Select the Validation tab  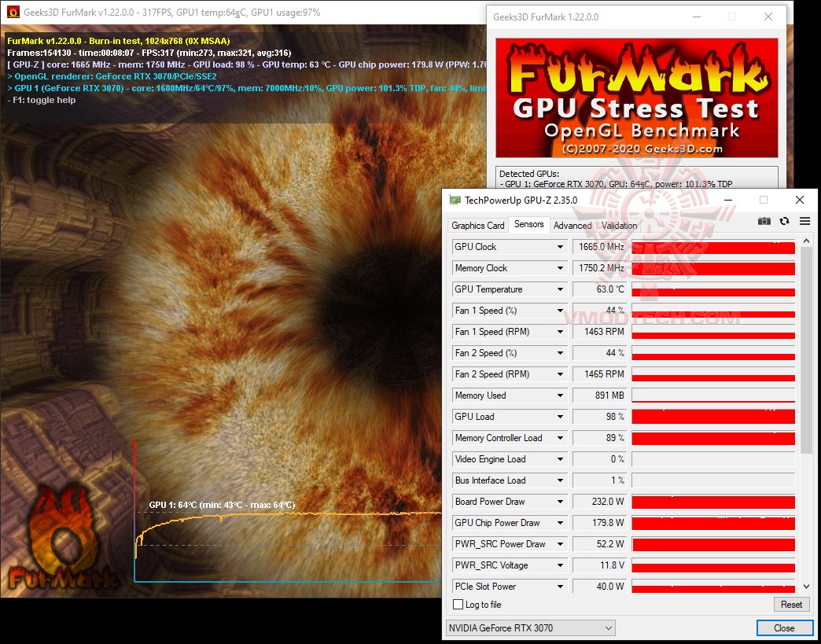point(619,225)
